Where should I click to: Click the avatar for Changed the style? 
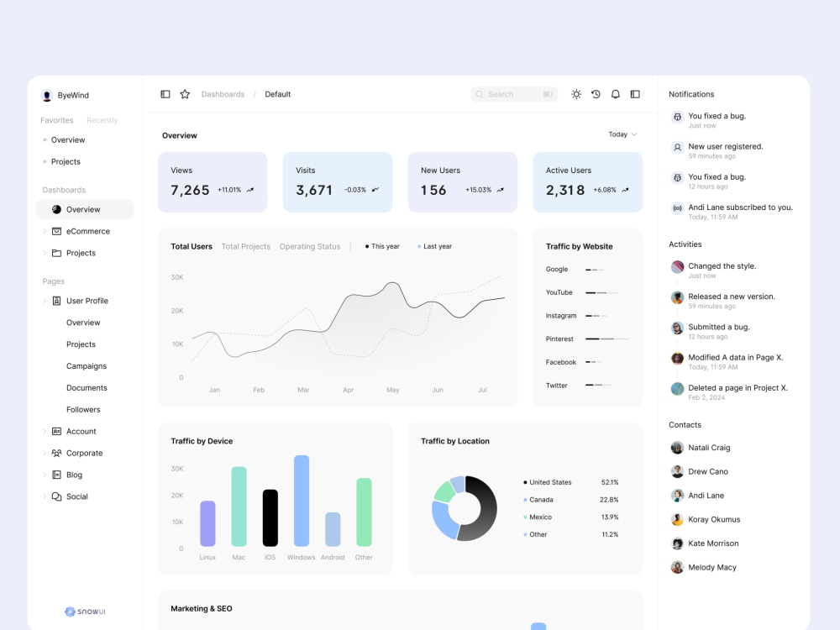(677, 267)
